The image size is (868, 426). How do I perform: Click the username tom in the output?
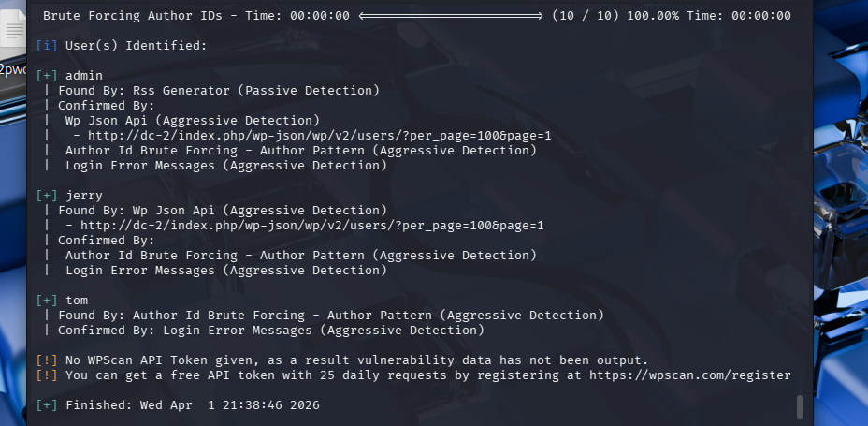77,300
